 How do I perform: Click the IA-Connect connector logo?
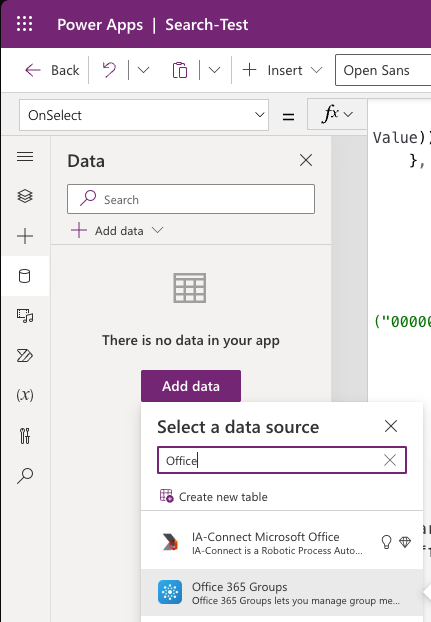[x=170, y=542]
